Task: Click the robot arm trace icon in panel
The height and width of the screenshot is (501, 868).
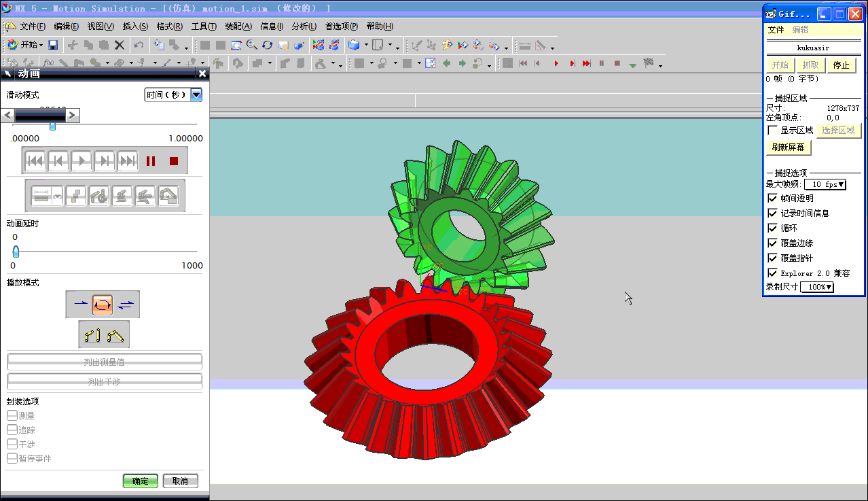Action: coord(99,196)
